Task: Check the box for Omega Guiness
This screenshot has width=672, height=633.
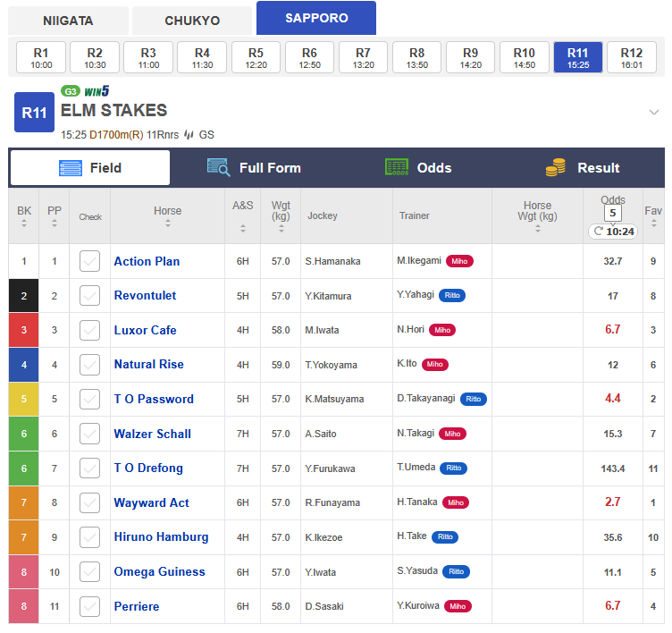Action: tap(89, 571)
